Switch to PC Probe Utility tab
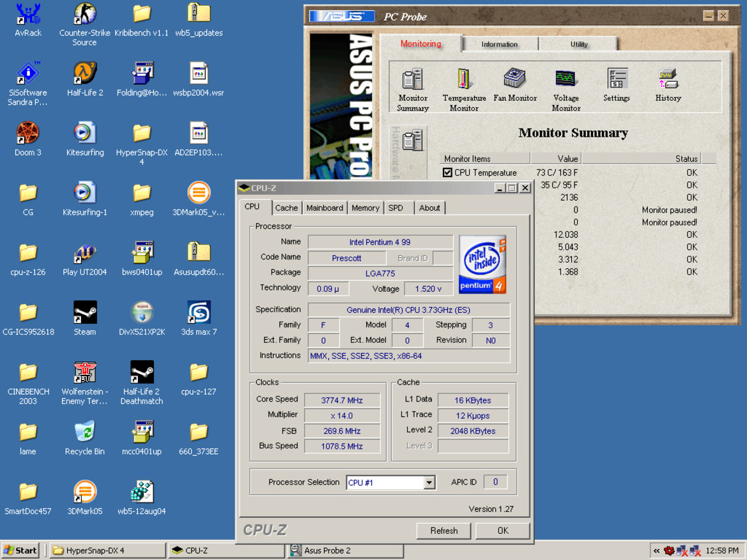The height and width of the screenshot is (560, 747). tap(579, 44)
